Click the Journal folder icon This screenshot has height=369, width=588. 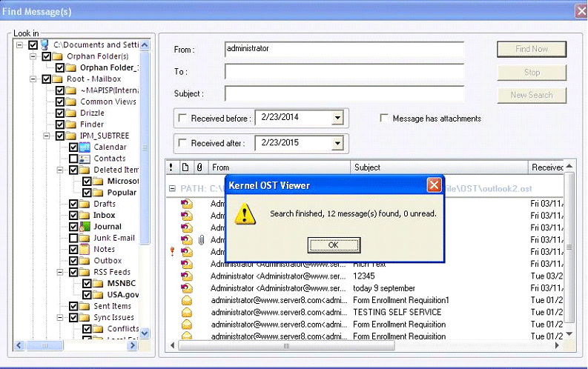tap(85, 227)
